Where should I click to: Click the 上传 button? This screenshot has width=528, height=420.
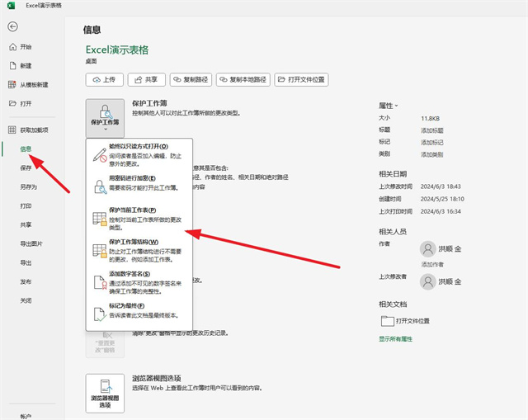pyautogui.click(x=105, y=80)
